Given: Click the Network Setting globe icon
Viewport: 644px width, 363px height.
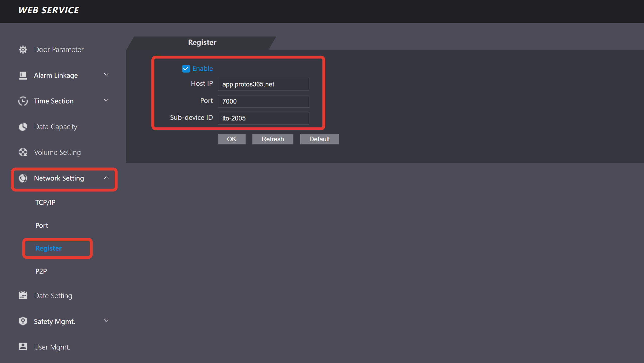Looking at the screenshot, I should pyautogui.click(x=23, y=178).
